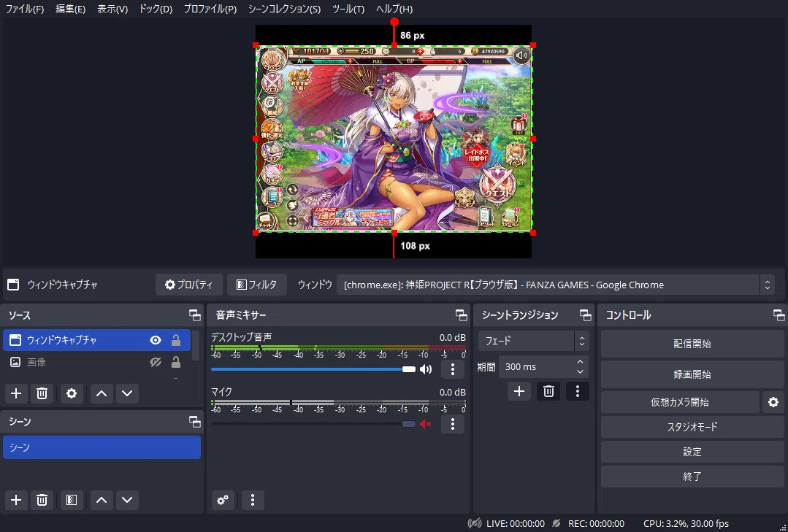
Task: Select シーン item in scenes list
Action: (102, 447)
